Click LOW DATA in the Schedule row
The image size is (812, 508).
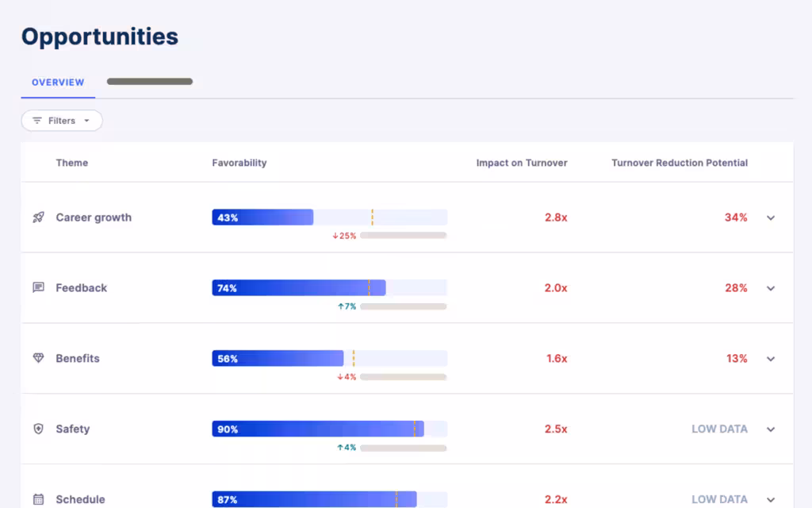(x=719, y=499)
